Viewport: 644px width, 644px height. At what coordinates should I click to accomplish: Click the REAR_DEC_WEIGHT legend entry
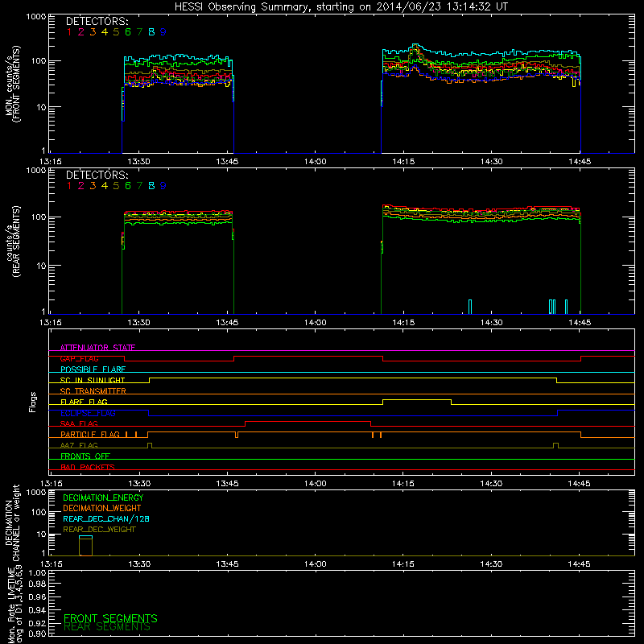(99, 530)
